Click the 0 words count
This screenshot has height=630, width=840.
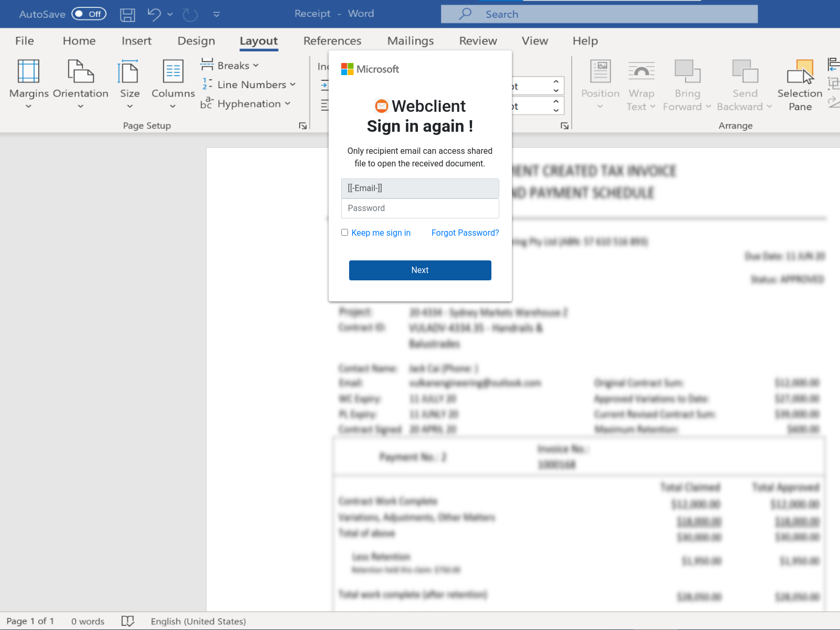point(88,622)
